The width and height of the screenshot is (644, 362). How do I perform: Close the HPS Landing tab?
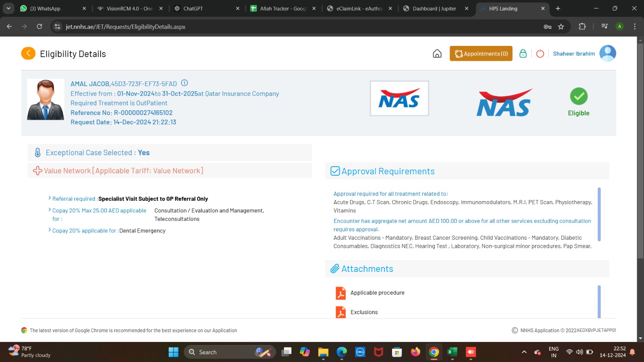click(543, 8)
